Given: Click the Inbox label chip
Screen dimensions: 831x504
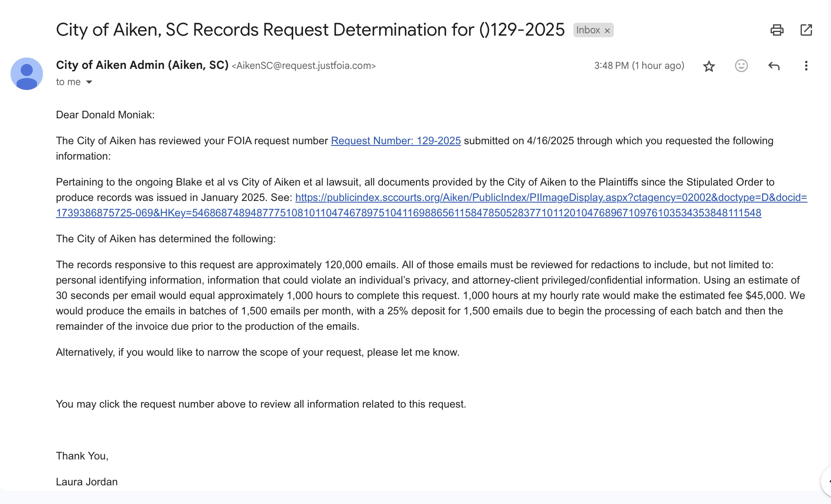Looking at the screenshot, I should coord(587,30).
